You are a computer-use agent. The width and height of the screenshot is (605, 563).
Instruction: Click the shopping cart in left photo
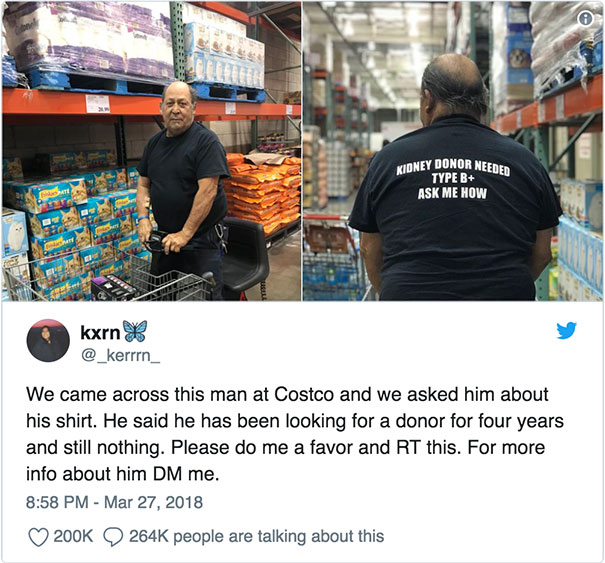pos(108,280)
